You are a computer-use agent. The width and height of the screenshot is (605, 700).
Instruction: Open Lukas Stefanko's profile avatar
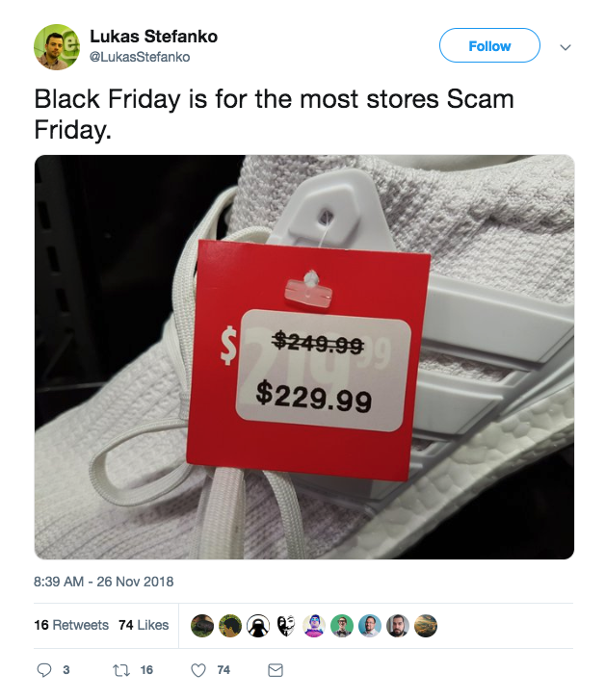[x=57, y=47]
